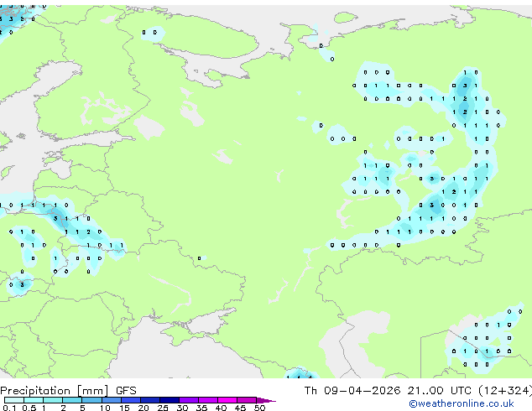Click the Precipitation [mm] GFS title
The width and height of the screenshot is (532, 411).
(x=68, y=391)
